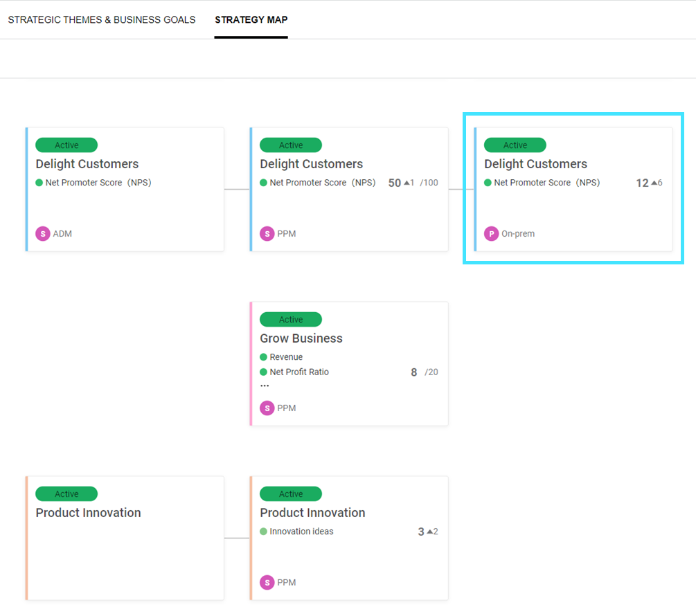Viewport: 696px width, 616px height.
Task: Open Delight Customers title in ADM card
Action: [x=87, y=164]
